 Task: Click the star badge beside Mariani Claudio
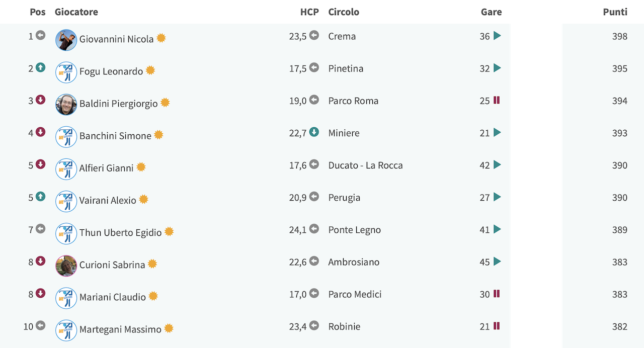[x=153, y=296]
